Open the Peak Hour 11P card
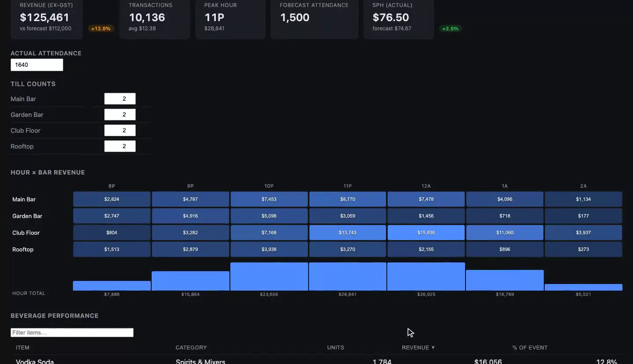This screenshot has height=364, width=633. (230, 19)
